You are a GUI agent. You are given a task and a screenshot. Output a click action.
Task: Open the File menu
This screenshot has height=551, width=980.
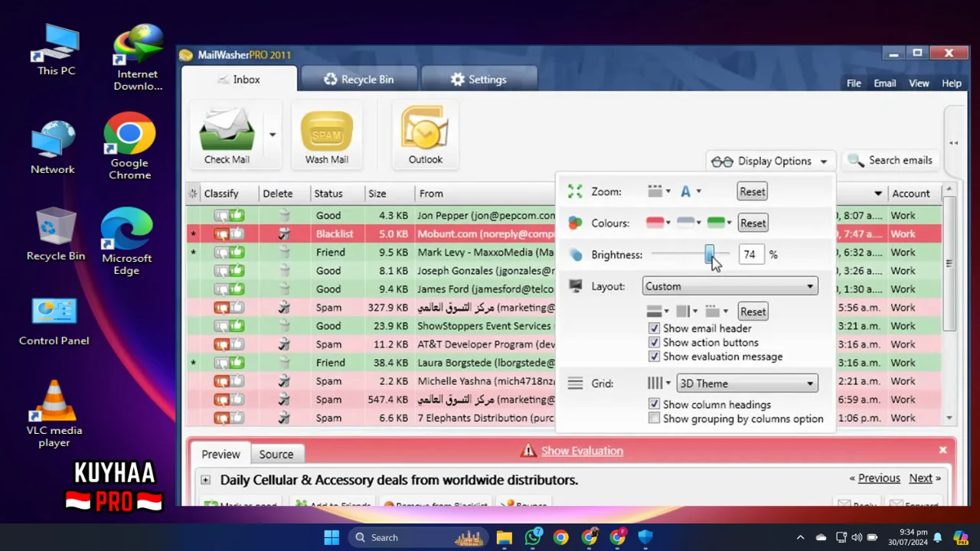[854, 83]
